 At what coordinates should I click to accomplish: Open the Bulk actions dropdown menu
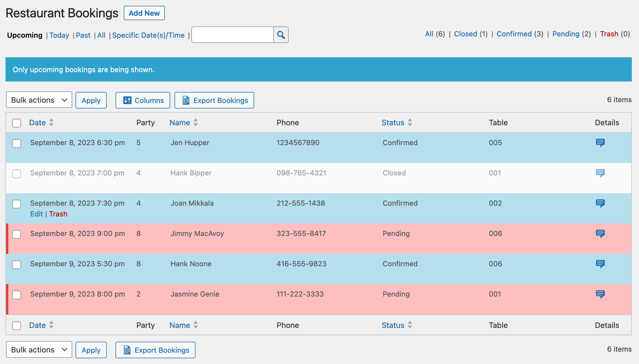point(38,100)
